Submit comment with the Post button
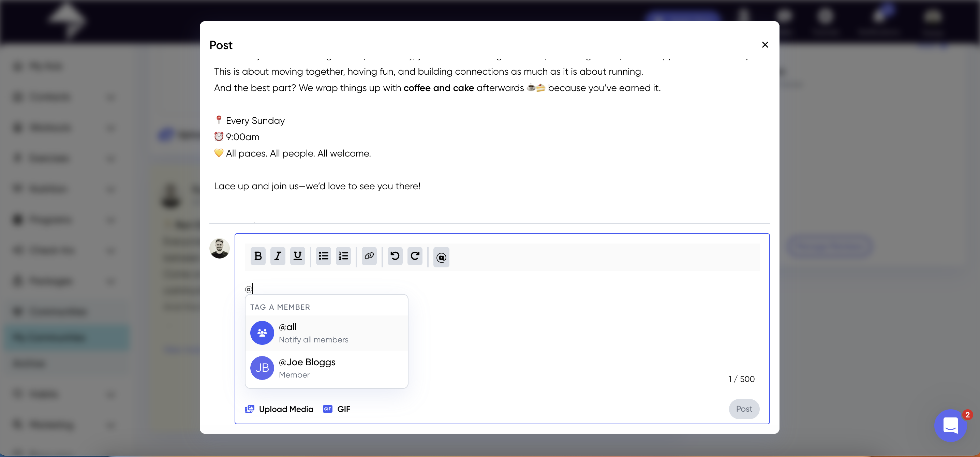The image size is (980, 457). click(x=744, y=409)
